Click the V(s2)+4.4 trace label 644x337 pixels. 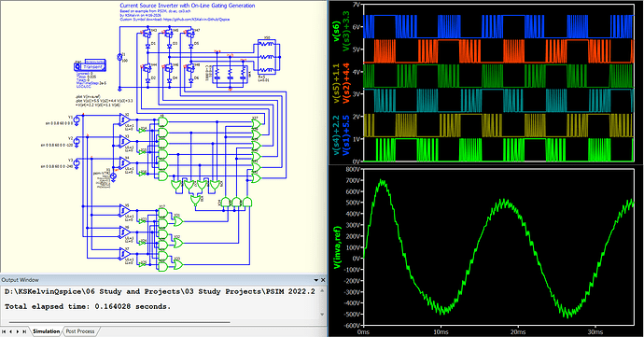click(346, 84)
